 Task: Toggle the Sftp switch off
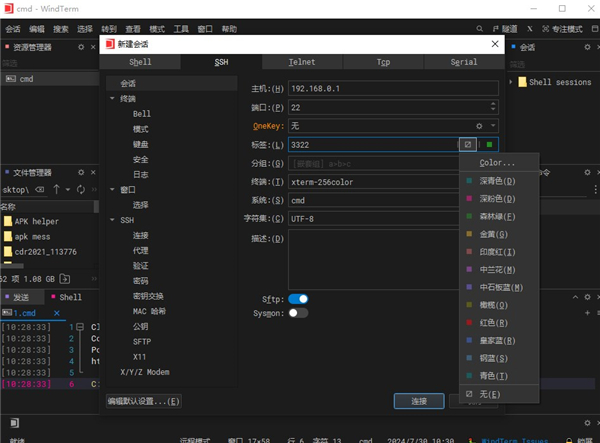click(298, 298)
